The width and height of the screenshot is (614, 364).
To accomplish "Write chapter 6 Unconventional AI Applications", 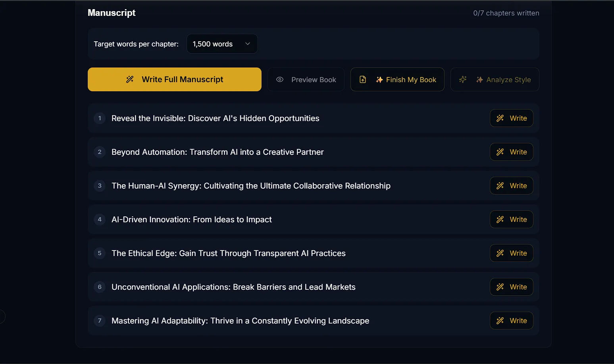I will tap(511, 287).
